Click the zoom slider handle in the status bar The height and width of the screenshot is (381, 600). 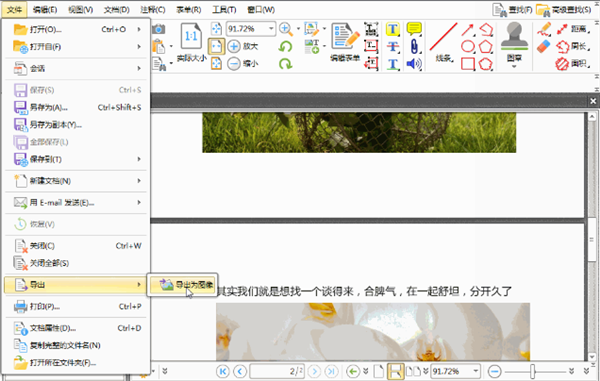[x=533, y=371]
